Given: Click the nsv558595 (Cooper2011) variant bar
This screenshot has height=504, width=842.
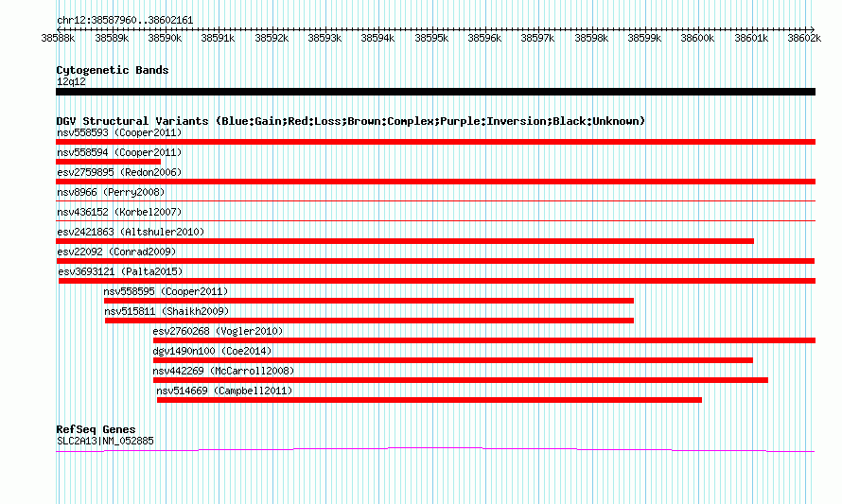Looking at the screenshot, I should point(369,301).
